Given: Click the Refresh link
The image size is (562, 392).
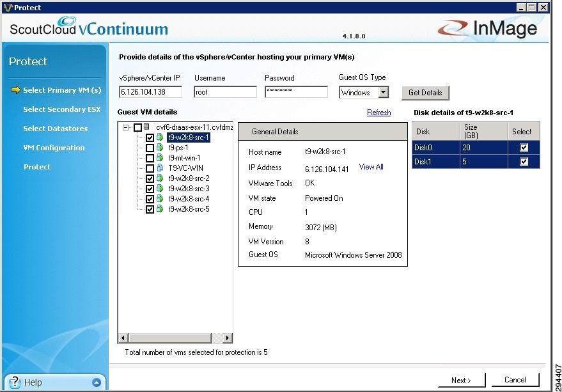Looking at the screenshot, I should point(379,113).
